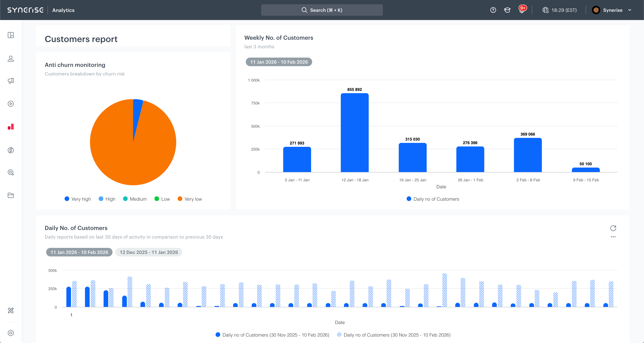Open the timezone globe selector
644x343 pixels.
[546, 10]
